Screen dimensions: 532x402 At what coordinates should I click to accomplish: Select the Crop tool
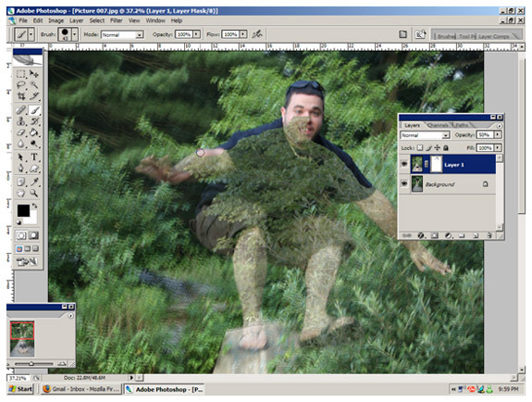pyautogui.click(x=21, y=96)
